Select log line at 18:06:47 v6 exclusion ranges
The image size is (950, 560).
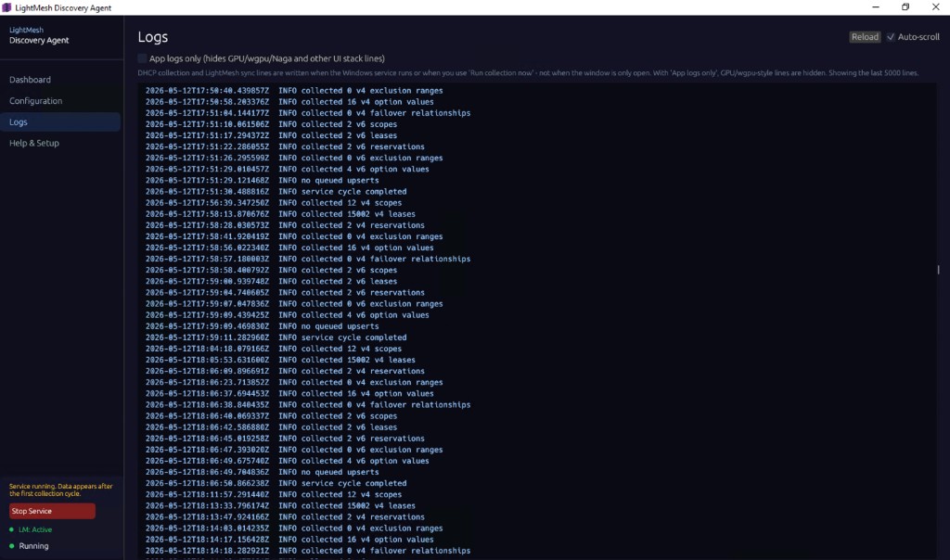click(x=294, y=450)
